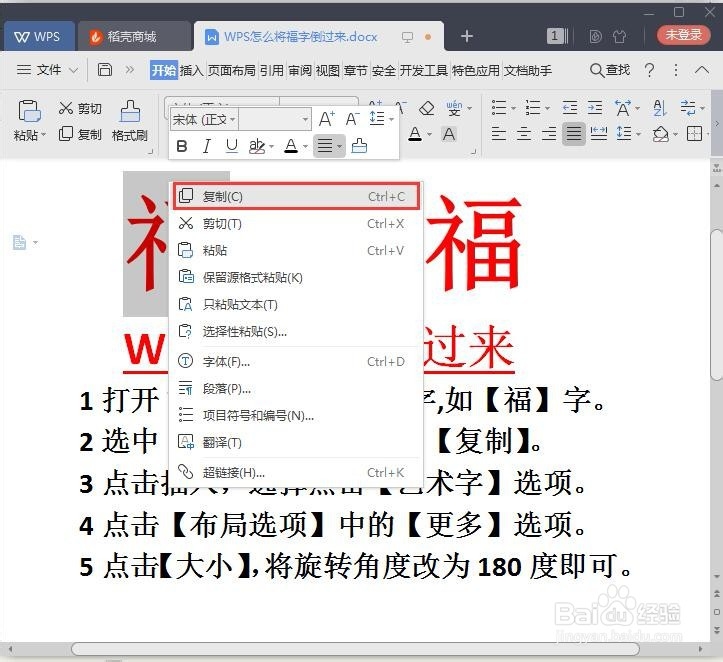Activate the 格式刷 format painter
Viewport: 723px width, 662px height.
pos(130,121)
